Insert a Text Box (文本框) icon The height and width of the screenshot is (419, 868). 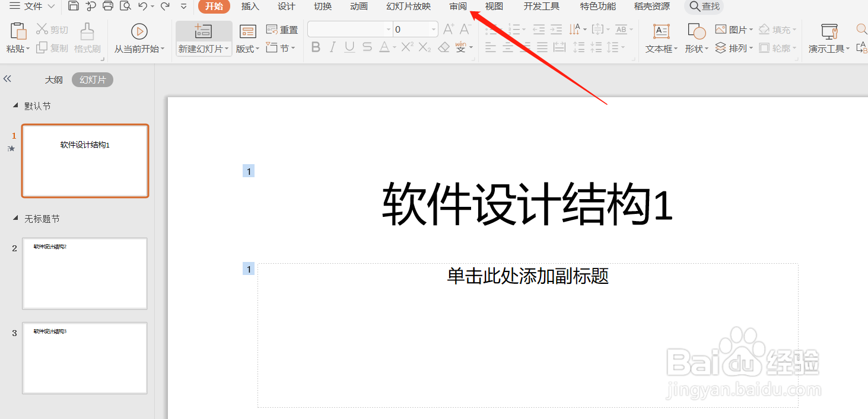click(662, 31)
